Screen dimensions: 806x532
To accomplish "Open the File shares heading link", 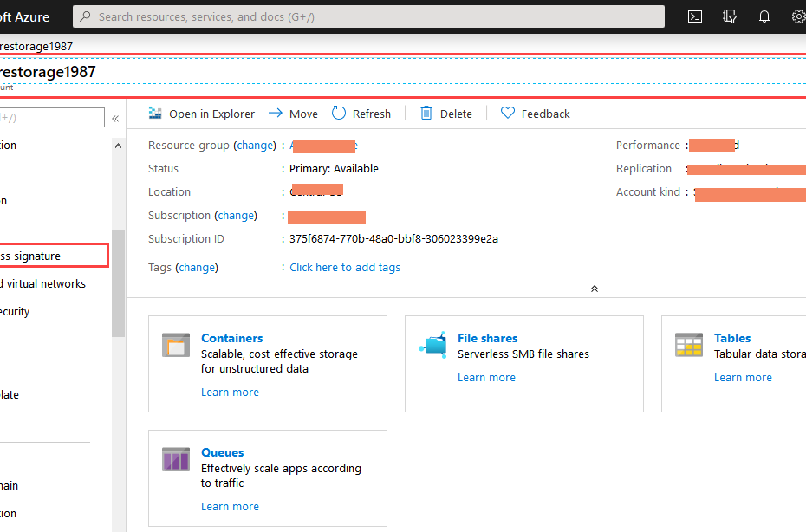I will [x=487, y=338].
